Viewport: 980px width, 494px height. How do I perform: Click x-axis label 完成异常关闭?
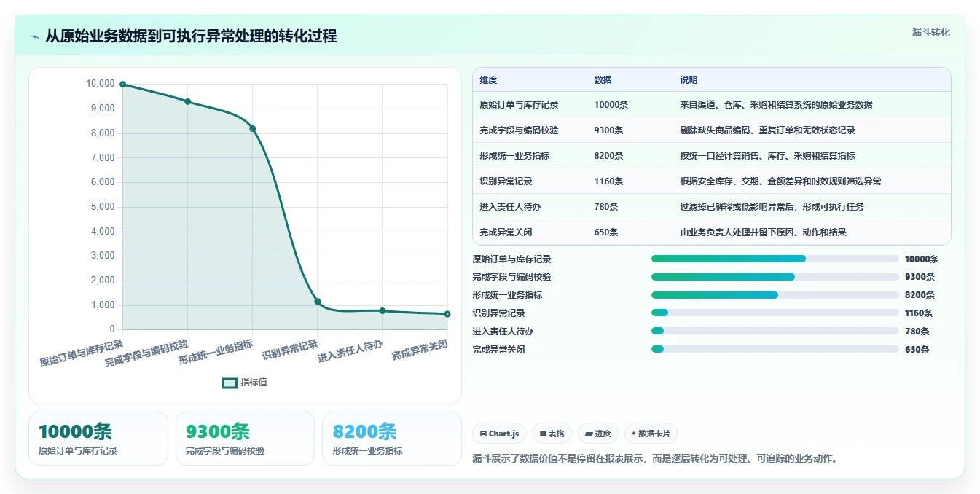(419, 350)
